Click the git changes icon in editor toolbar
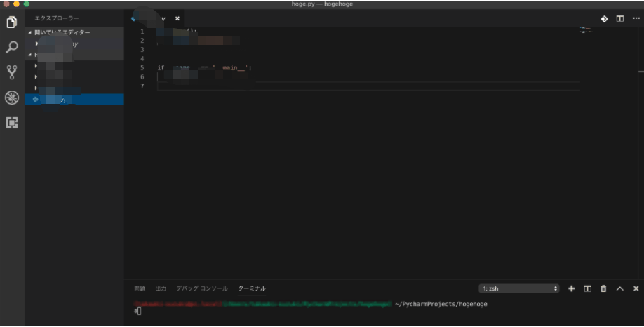This screenshot has width=644, height=327. [x=604, y=19]
